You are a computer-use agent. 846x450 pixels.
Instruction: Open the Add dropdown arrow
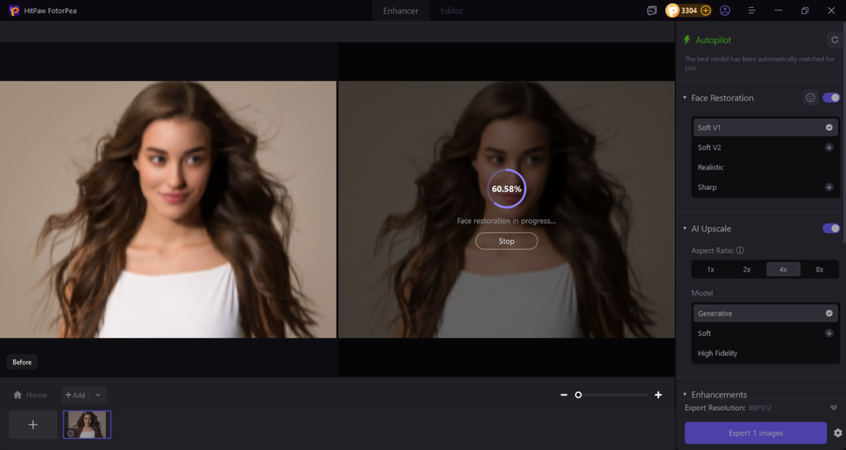[98, 395]
